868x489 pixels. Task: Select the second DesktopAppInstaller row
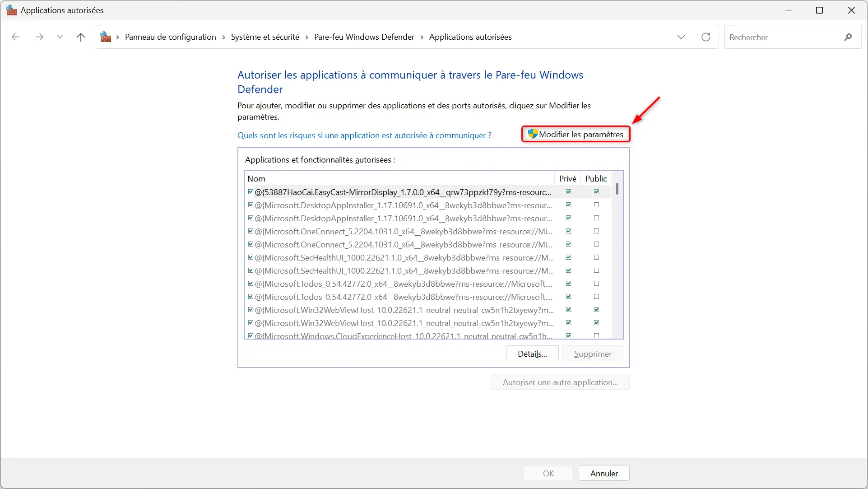coord(427,218)
